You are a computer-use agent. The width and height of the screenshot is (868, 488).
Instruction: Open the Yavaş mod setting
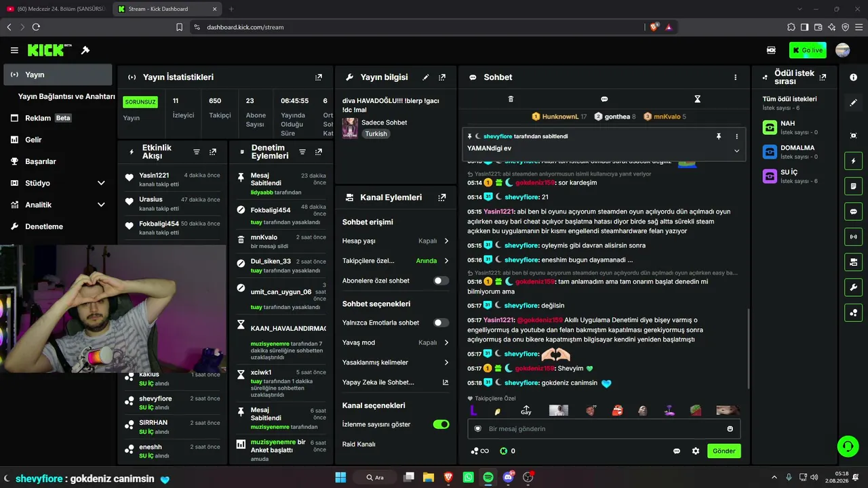click(x=396, y=342)
